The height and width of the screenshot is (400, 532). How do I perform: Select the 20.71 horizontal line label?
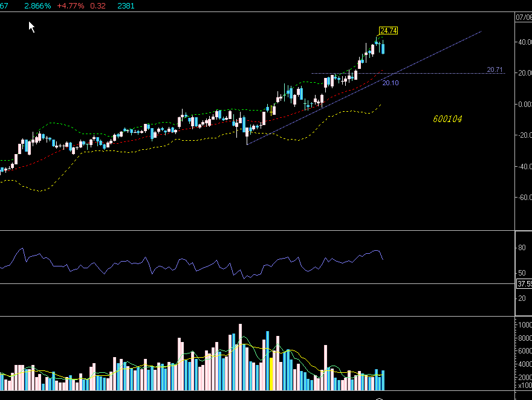[495, 69]
